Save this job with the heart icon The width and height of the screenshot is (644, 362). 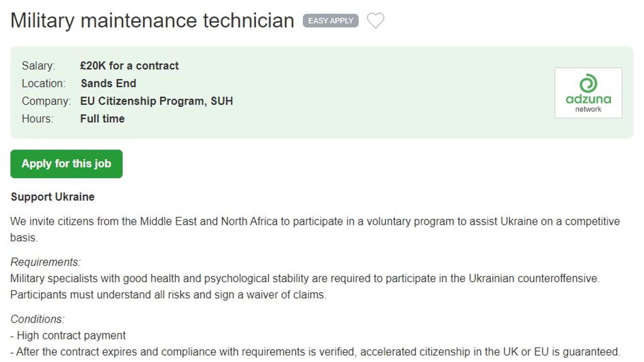pyautogui.click(x=375, y=21)
